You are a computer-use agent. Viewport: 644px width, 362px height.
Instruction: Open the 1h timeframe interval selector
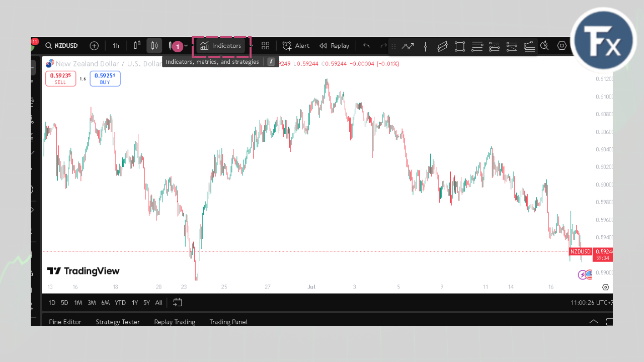(116, 46)
